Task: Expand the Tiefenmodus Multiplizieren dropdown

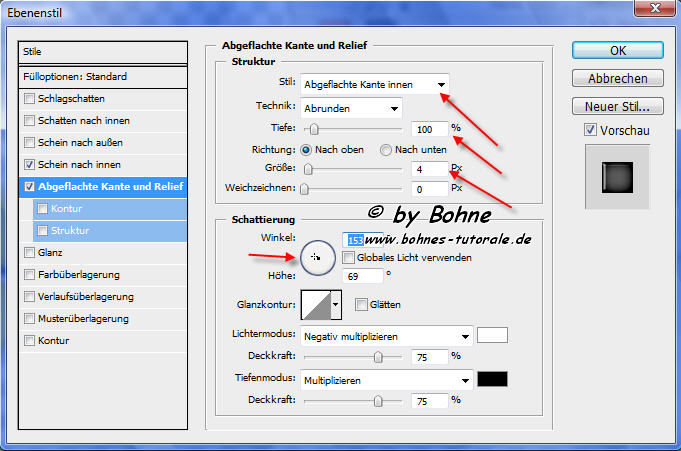Action: point(387,380)
